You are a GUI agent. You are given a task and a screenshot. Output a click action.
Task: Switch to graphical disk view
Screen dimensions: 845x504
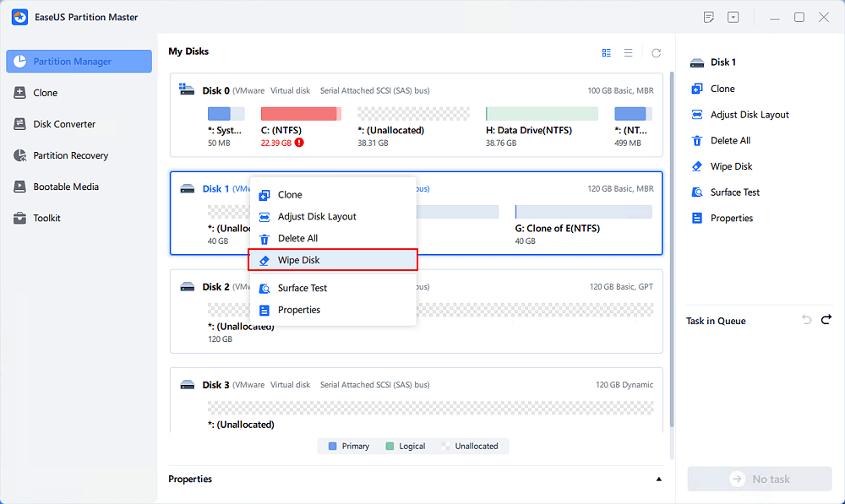point(607,52)
